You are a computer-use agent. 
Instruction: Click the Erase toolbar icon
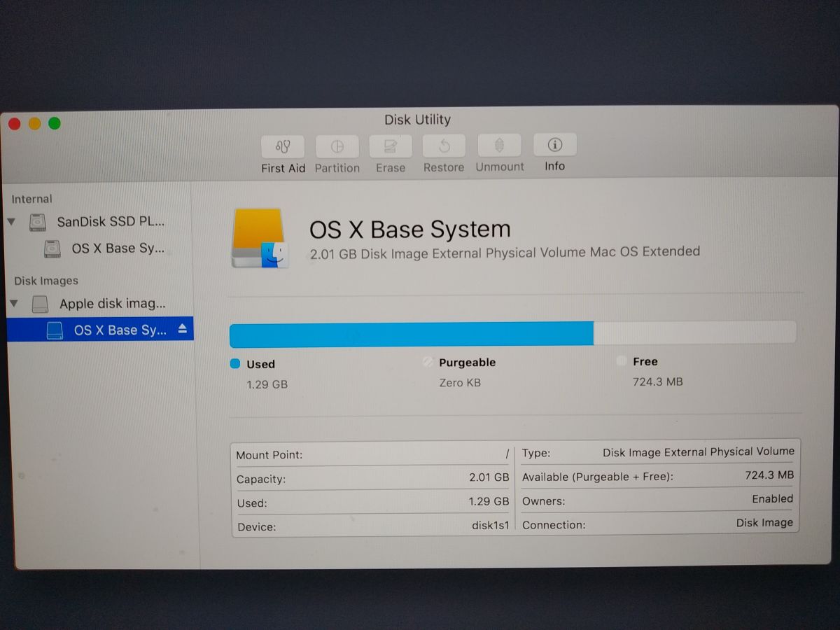[391, 147]
